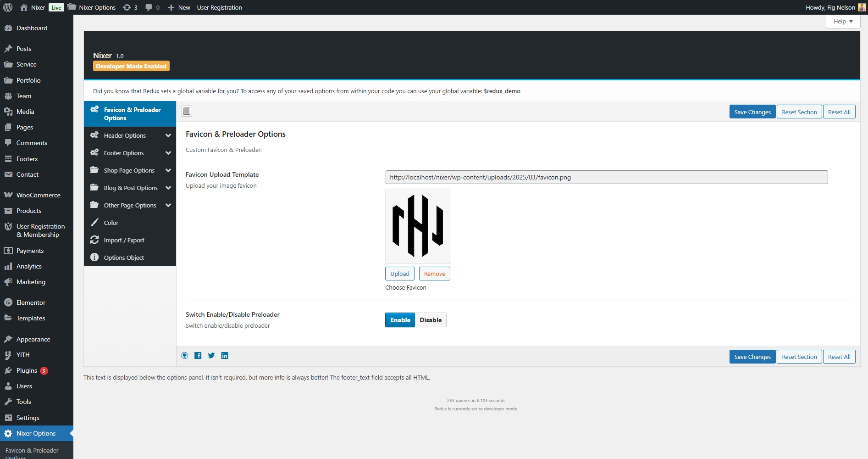Image resolution: width=868 pixels, height=459 pixels.
Task: Open the LinkedIn footer icon link
Action: pos(225,355)
